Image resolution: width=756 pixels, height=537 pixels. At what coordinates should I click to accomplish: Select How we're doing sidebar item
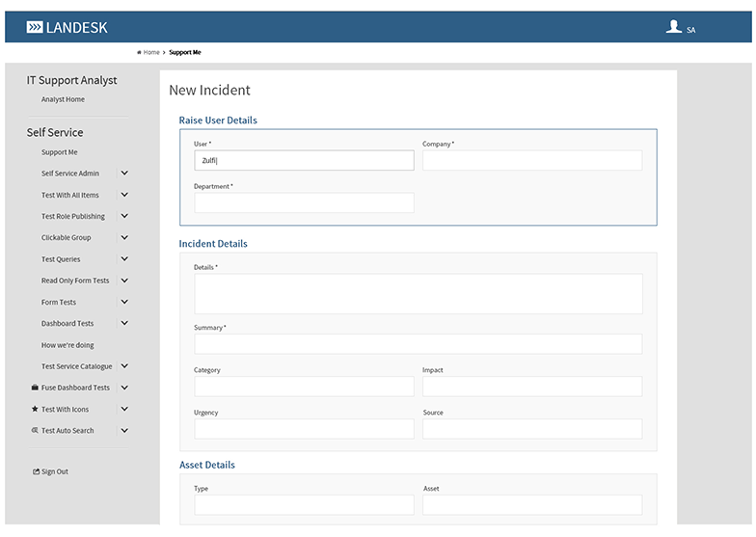pyautogui.click(x=67, y=345)
